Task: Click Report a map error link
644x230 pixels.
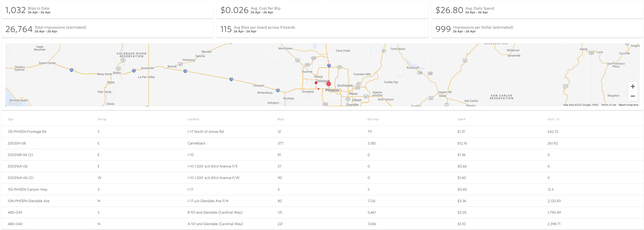Action: click(628, 105)
